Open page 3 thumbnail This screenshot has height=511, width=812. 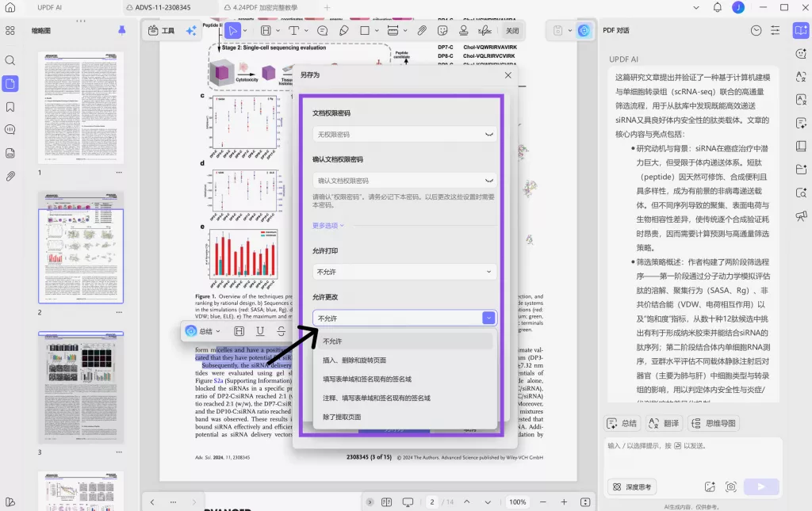(x=81, y=387)
